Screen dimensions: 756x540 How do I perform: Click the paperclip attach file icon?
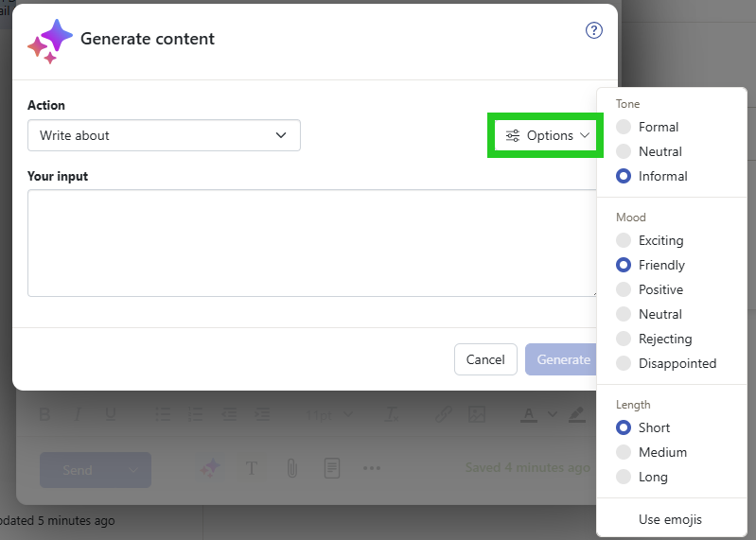pyautogui.click(x=292, y=468)
